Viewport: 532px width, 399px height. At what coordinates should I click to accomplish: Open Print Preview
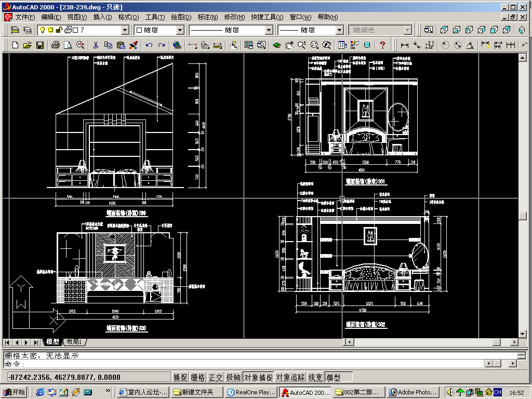[68, 45]
